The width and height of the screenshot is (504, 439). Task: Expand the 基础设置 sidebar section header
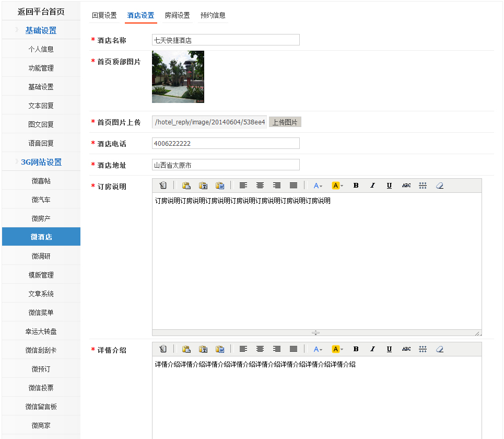coord(41,30)
